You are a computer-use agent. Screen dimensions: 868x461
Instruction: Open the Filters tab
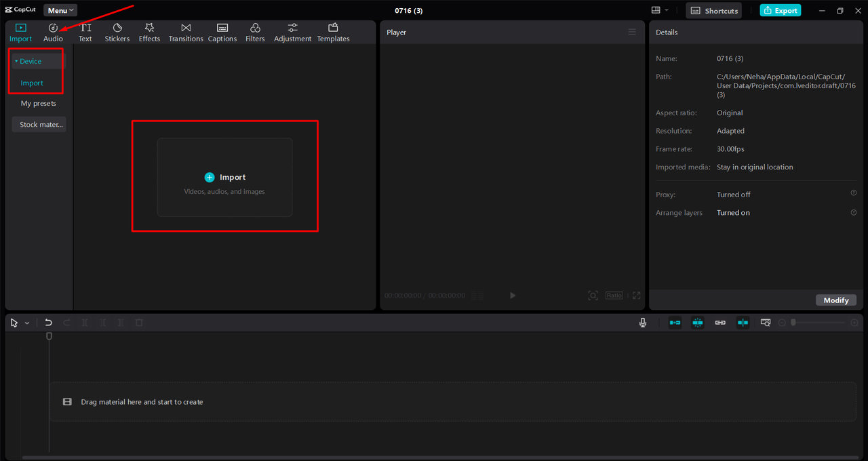tap(255, 33)
